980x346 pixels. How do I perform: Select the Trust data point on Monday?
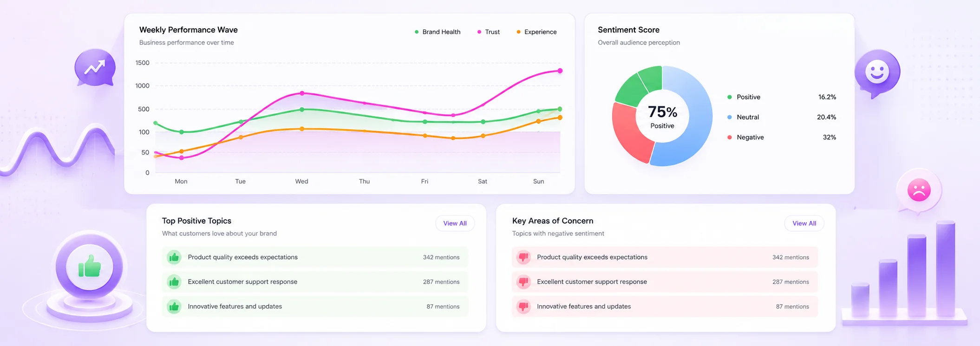[181, 158]
